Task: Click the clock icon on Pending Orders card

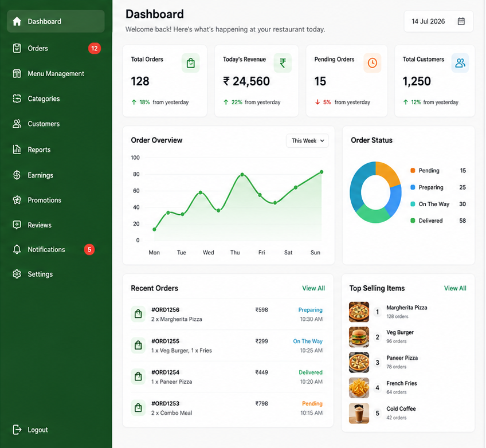Action: tap(373, 63)
